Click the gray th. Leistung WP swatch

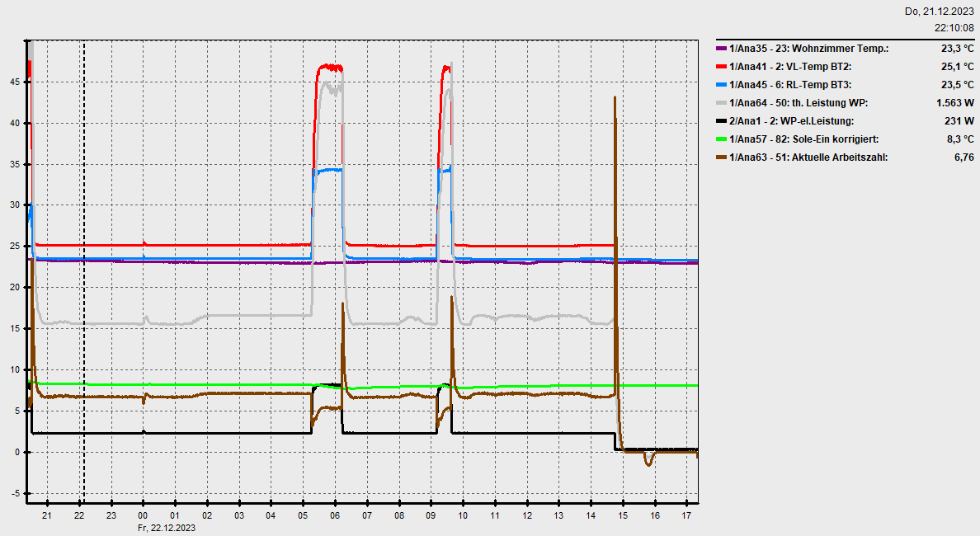(722, 103)
